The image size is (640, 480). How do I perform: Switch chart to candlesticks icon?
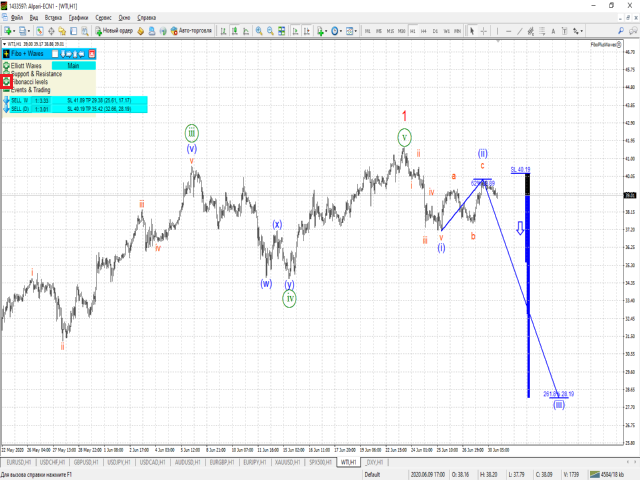235,31
